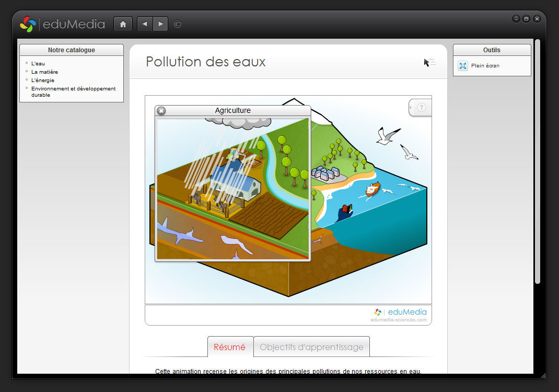This screenshot has height=392, width=559.
Task: Click the cursor list icon beside title
Action: (429, 63)
